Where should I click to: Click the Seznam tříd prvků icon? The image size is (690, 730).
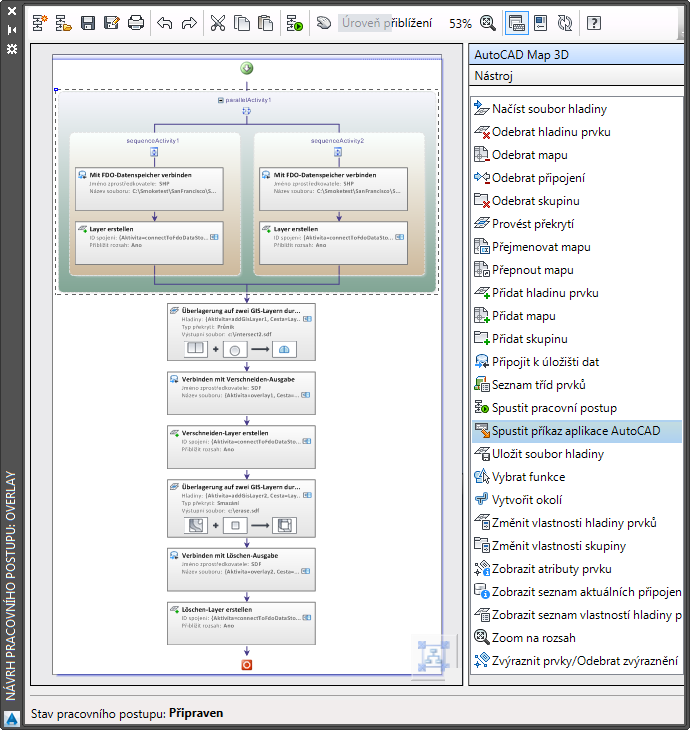pyautogui.click(x=481, y=385)
